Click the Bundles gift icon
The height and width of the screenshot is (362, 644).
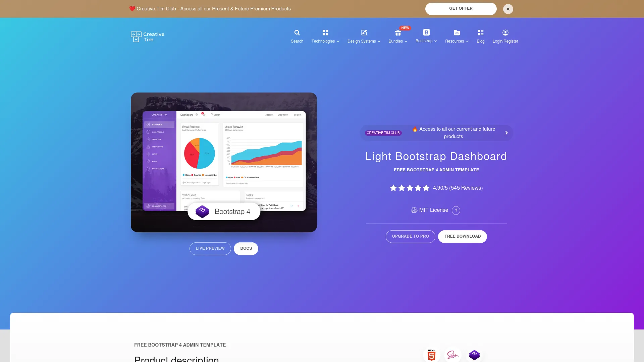pyautogui.click(x=397, y=32)
